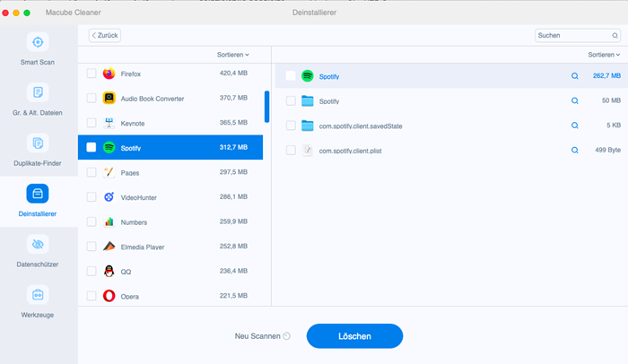The image size is (628, 364).
Task: Tick the Spotify checkbox in app list
Action: pyautogui.click(x=92, y=147)
